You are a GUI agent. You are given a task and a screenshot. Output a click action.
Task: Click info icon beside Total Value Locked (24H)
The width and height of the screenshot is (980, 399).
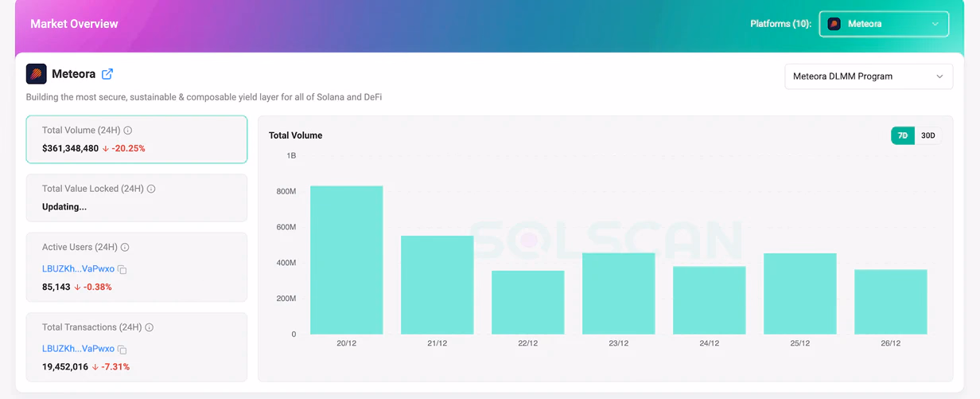pyautogui.click(x=151, y=190)
